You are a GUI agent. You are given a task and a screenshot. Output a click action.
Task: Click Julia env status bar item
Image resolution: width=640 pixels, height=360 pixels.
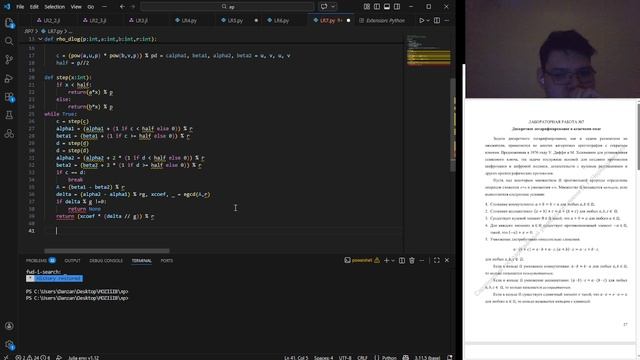[x=83, y=358]
